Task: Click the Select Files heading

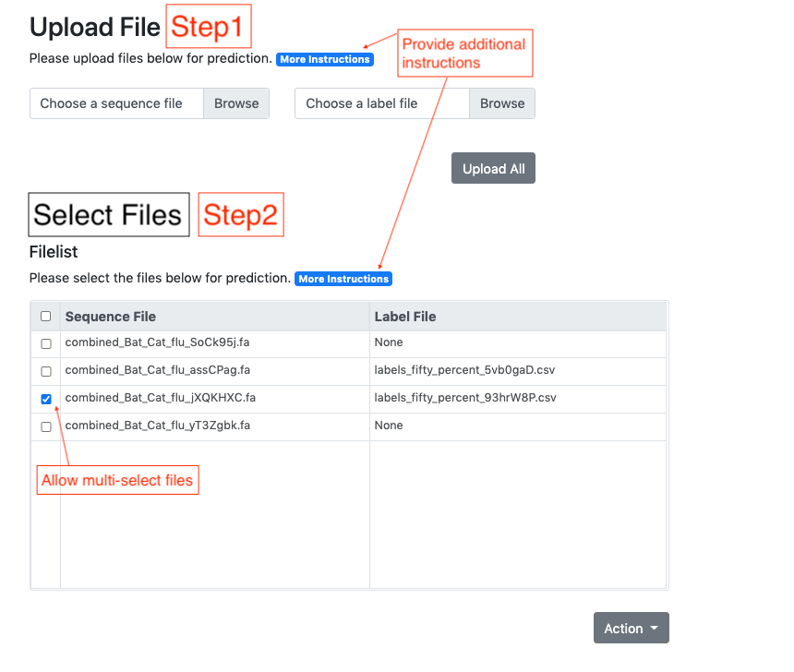Action: pos(108,215)
